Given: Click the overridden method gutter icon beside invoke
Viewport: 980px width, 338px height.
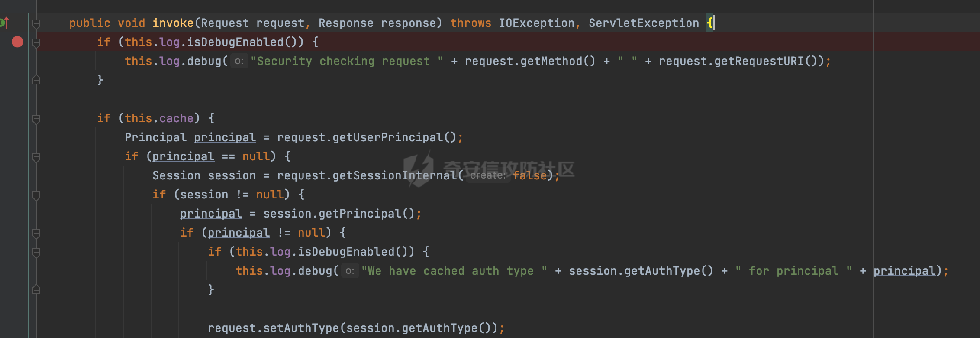Looking at the screenshot, I should [4, 23].
